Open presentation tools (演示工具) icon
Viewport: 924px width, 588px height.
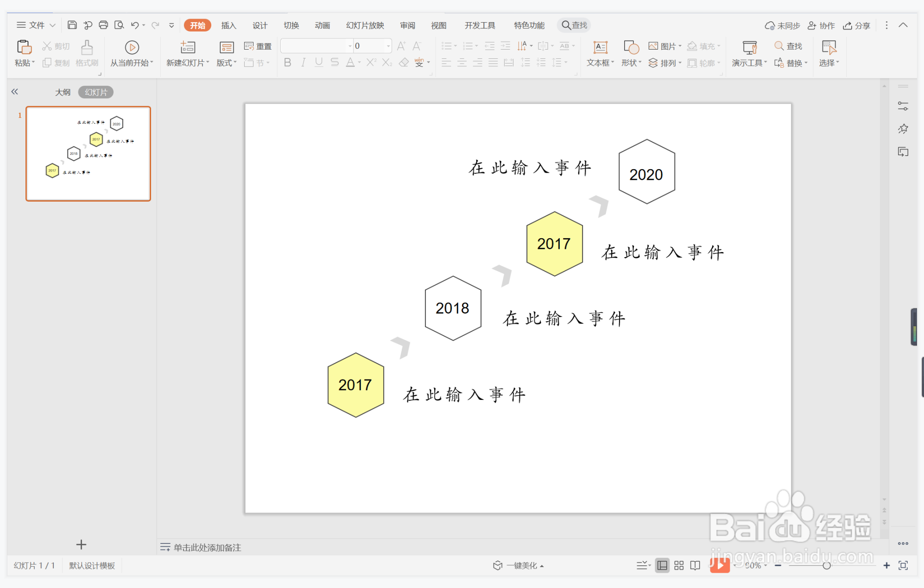[x=749, y=48]
